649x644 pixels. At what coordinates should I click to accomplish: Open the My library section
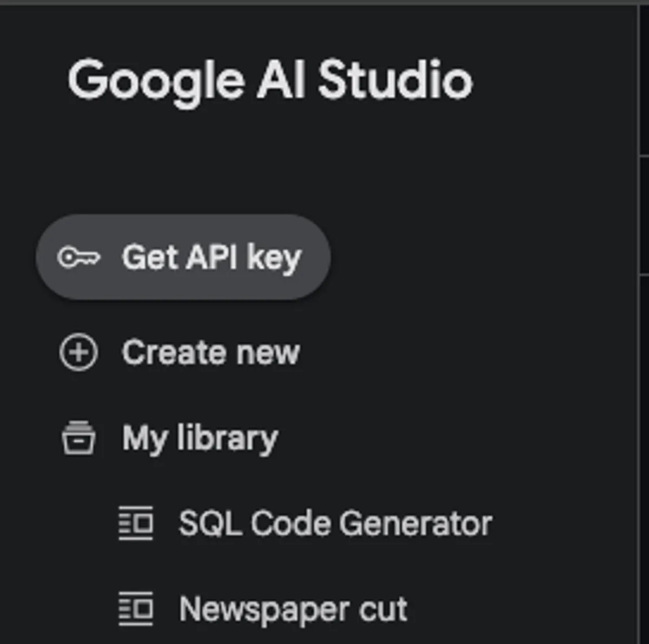(x=200, y=438)
